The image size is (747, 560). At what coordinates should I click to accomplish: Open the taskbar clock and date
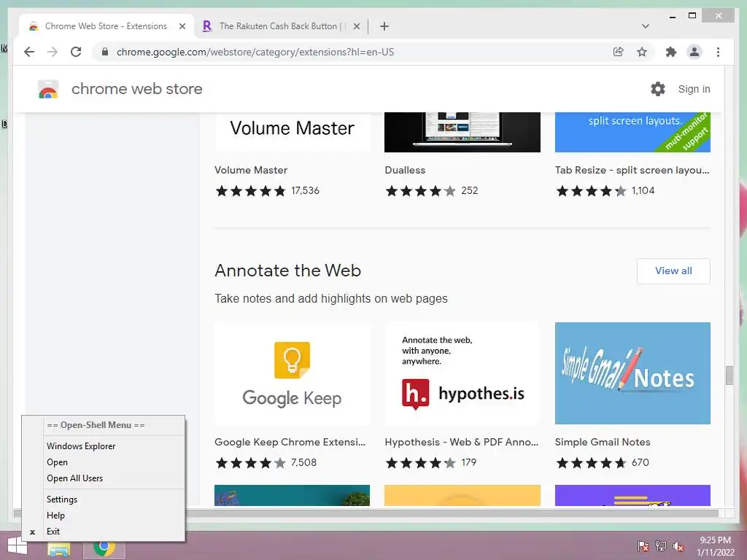coord(716,546)
